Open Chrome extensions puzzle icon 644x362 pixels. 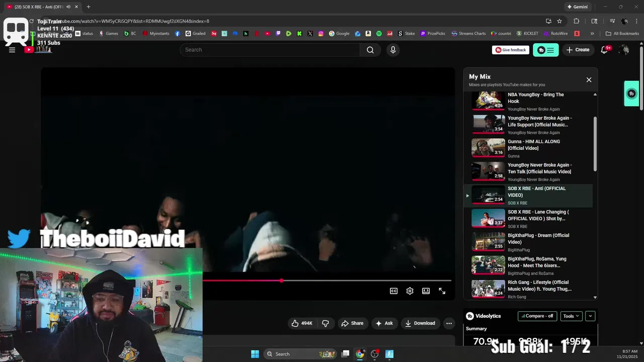pos(577,21)
